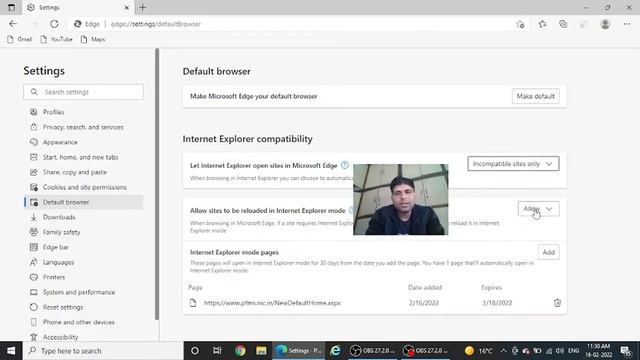Click the help icon beside Let Internet Explorer open sites

[x=345, y=165]
